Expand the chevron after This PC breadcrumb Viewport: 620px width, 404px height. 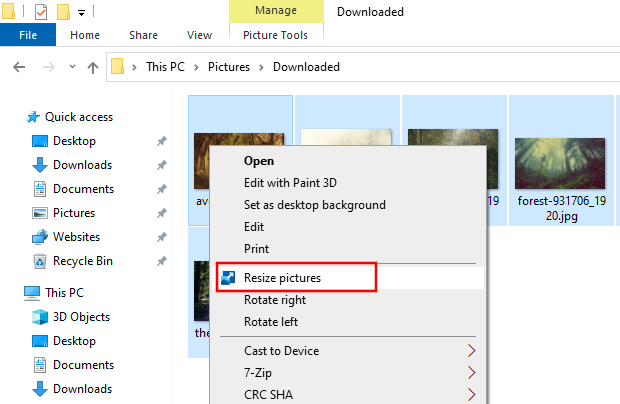tap(196, 67)
